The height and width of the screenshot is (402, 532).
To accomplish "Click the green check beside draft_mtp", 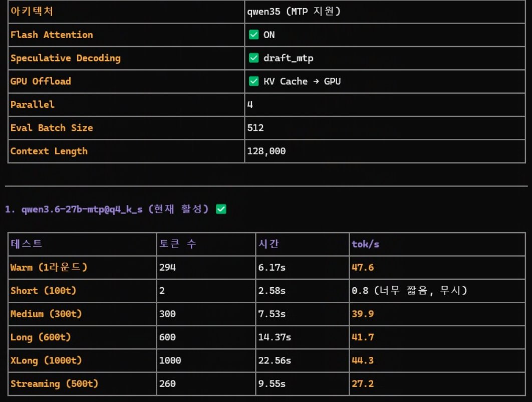I will [254, 58].
